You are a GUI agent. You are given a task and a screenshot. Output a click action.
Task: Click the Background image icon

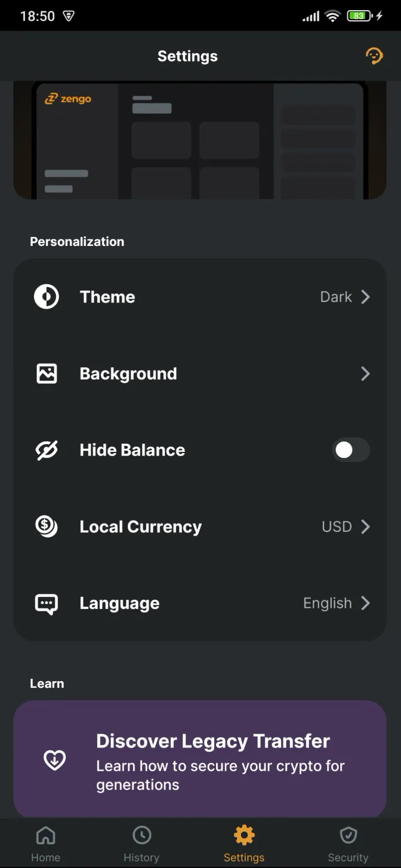(47, 373)
